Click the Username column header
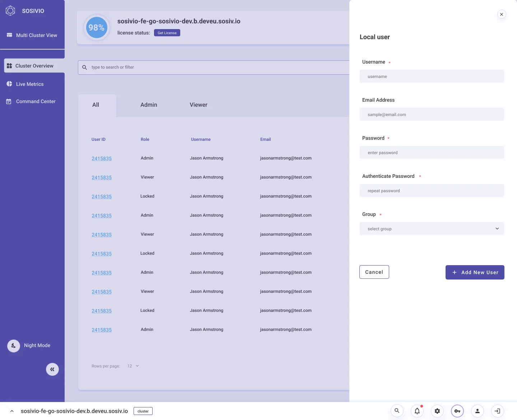 201,139
